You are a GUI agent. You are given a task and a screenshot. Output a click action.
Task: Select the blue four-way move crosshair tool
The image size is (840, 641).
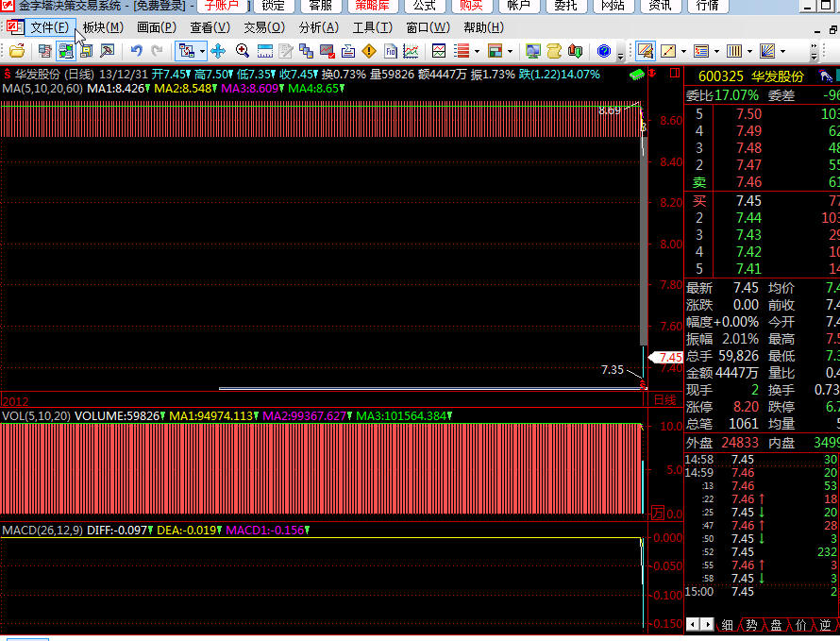218,51
